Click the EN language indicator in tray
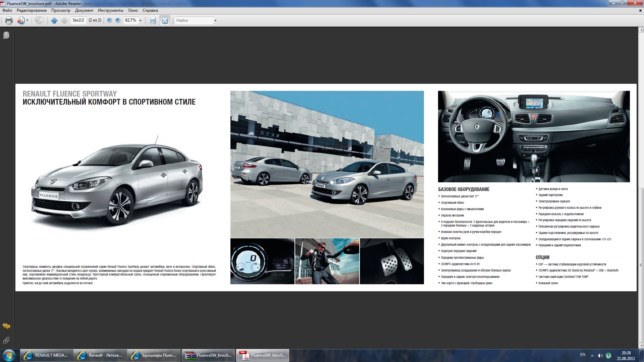The image size is (644, 362). (583, 355)
